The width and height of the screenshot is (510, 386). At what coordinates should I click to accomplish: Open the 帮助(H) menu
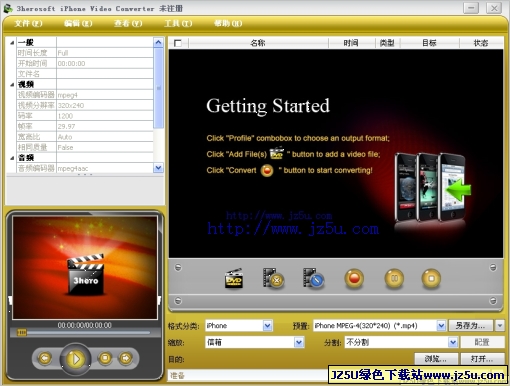(228, 24)
